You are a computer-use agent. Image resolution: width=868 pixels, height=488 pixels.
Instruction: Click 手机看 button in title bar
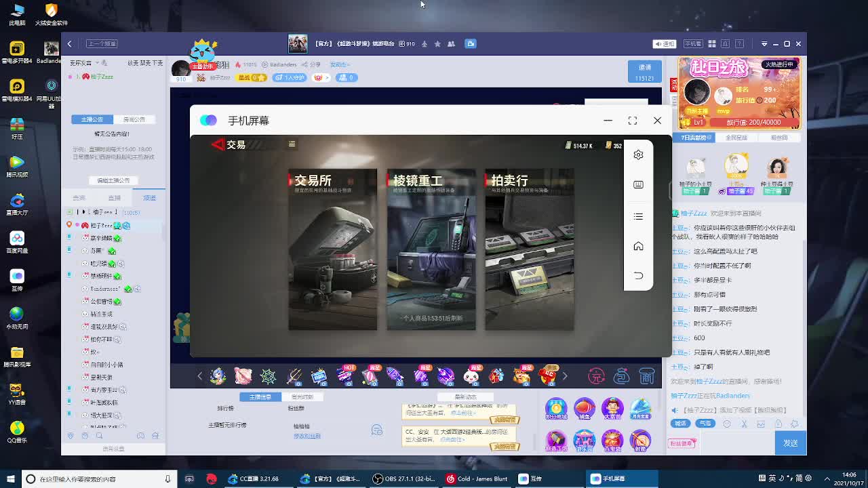click(692, 43)
